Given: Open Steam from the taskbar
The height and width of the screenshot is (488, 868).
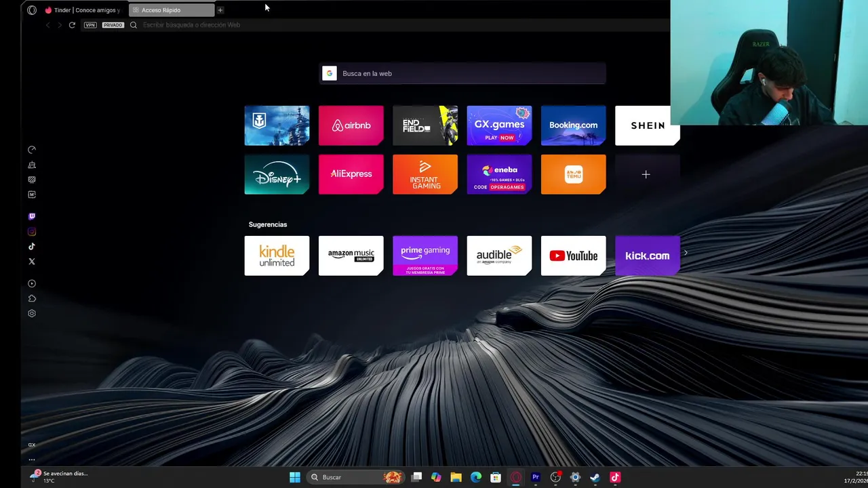Looking at the screenshot, I should (x=595, y=477).
